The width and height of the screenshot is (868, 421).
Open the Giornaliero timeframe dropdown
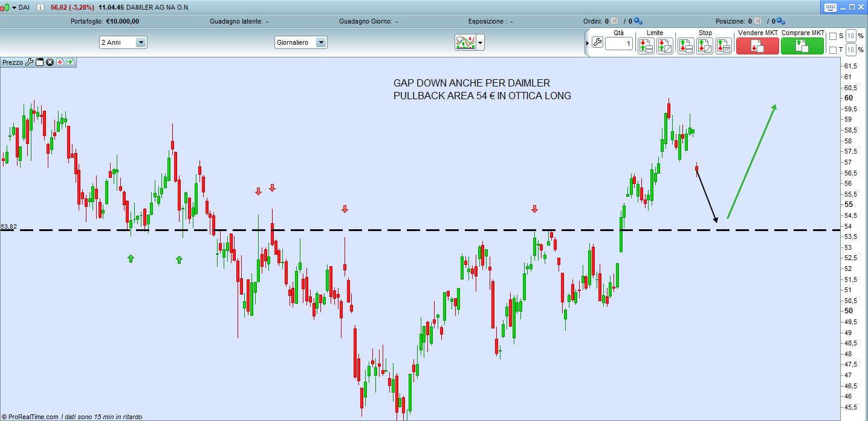click(301, 42)
